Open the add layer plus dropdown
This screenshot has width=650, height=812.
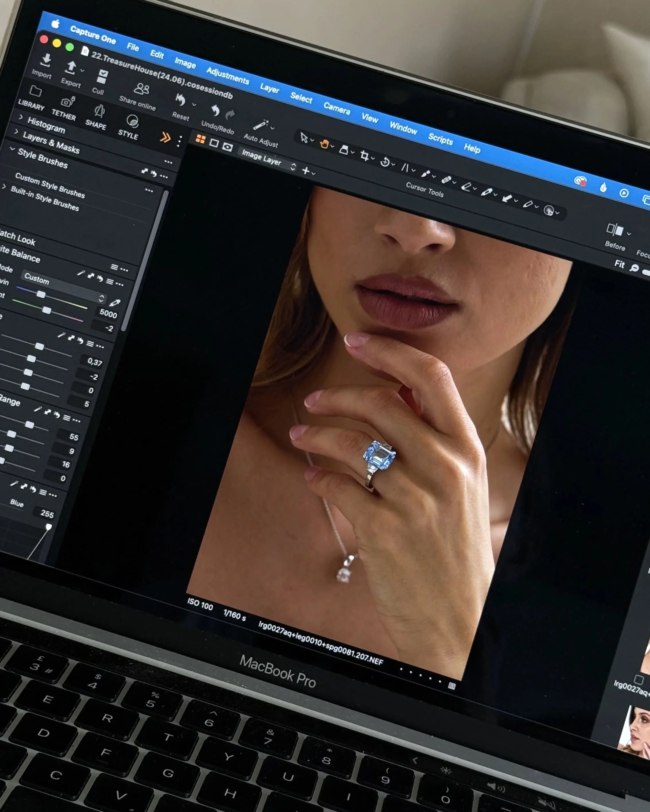click(x=308, y=171)
